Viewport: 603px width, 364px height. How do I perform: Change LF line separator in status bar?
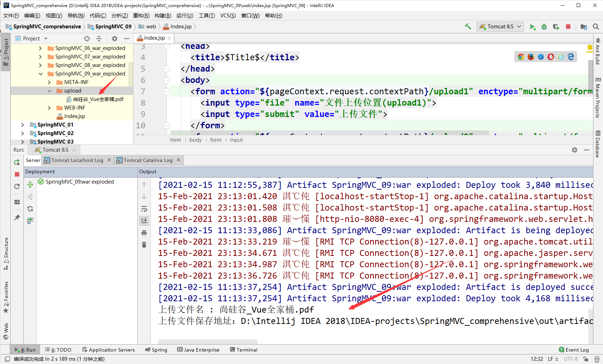[x=553, y=359]
